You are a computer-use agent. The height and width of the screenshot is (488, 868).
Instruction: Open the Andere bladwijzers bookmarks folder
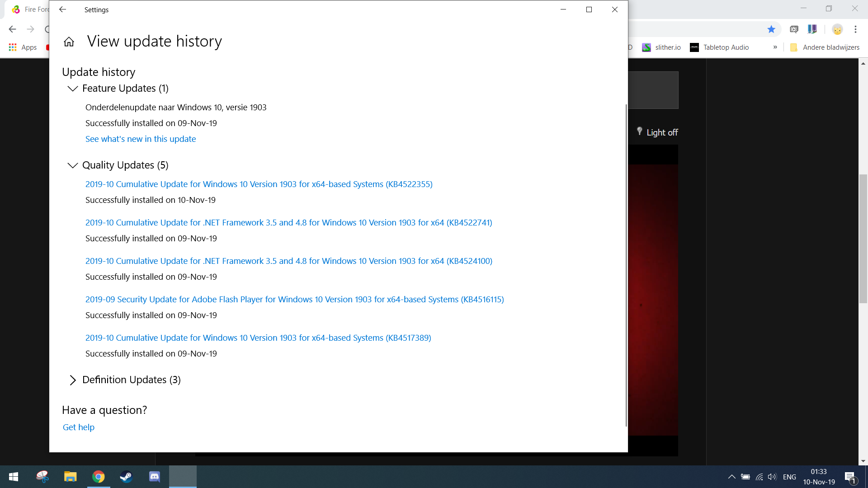825,47
